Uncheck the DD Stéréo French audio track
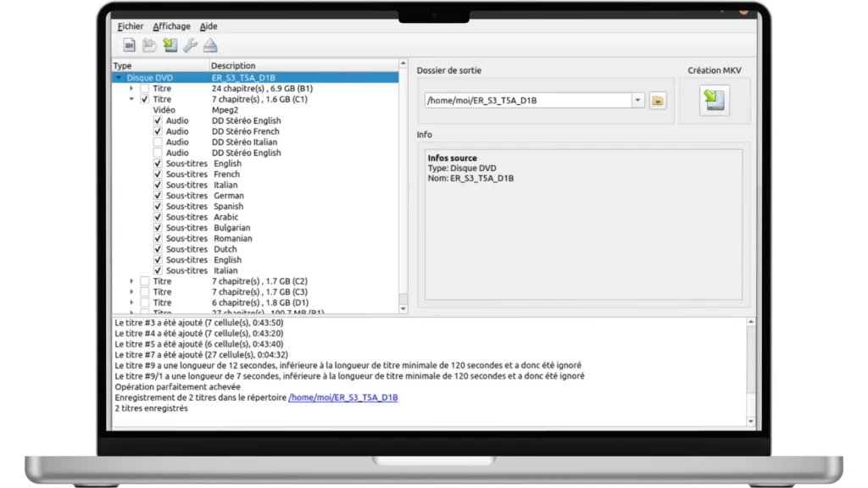The width and height of the screenshot is (868, 488). 158,131
